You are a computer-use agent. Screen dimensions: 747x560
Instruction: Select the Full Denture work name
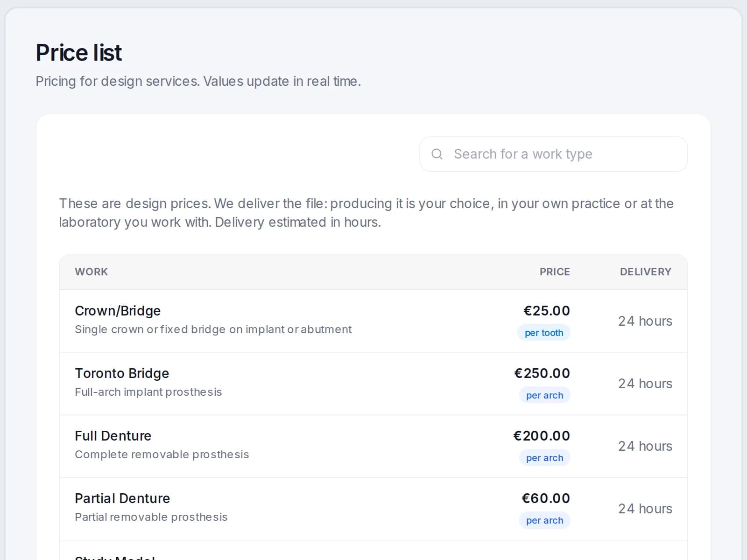click(x=113, y=436)
